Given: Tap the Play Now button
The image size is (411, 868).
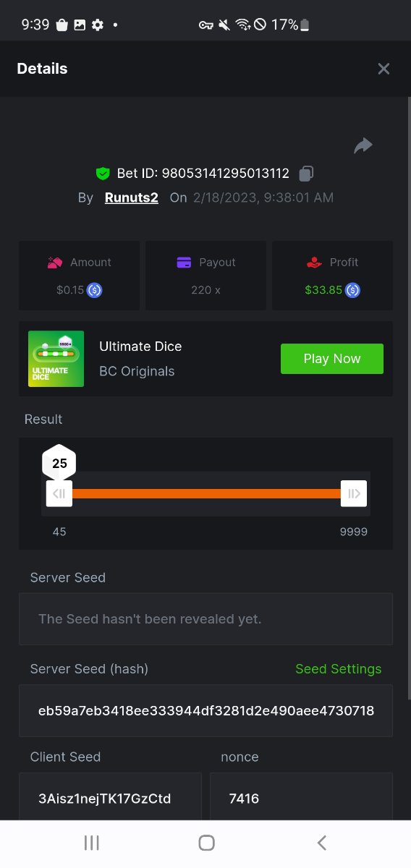Looking at the screenshot, I should click(x=332, y=359).
